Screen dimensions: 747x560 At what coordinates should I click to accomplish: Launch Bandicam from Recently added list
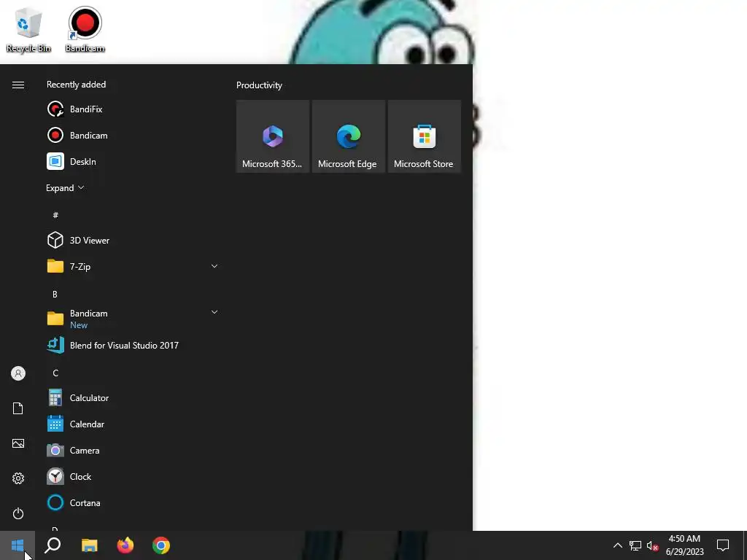pos(133,135)
